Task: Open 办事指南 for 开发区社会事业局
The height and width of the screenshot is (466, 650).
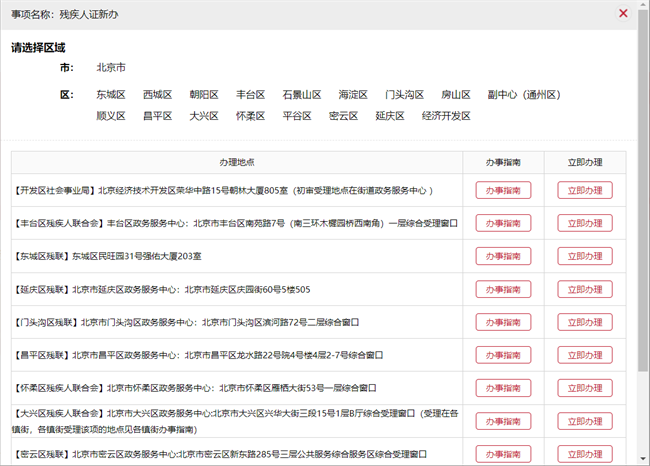Action: click(503, 190)
